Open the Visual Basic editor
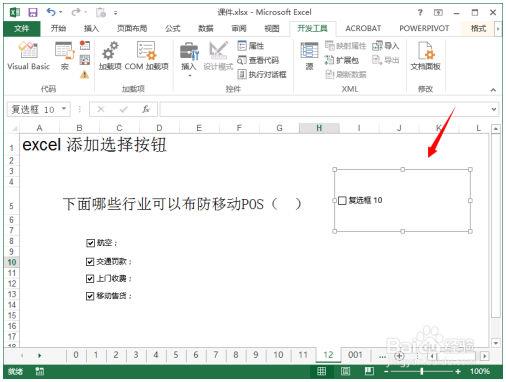506x382 pixels. click(x=28, y=56)
